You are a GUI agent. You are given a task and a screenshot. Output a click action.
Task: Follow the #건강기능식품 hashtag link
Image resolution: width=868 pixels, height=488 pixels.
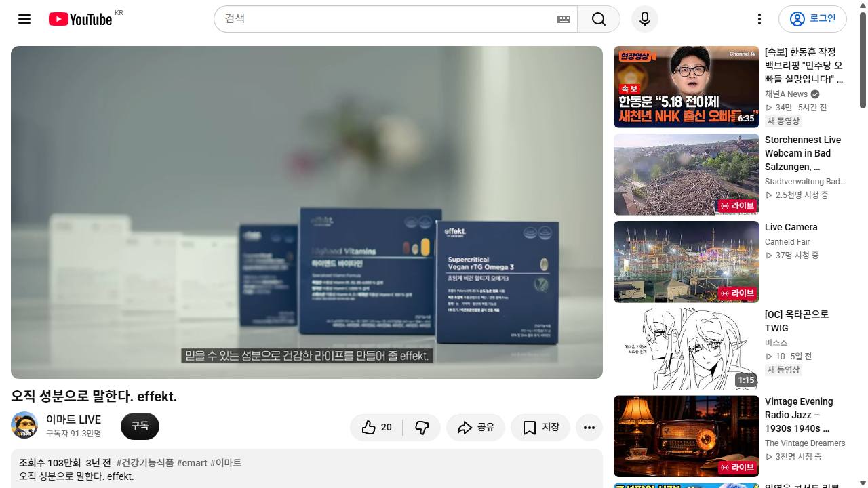[x=144, y=462]
